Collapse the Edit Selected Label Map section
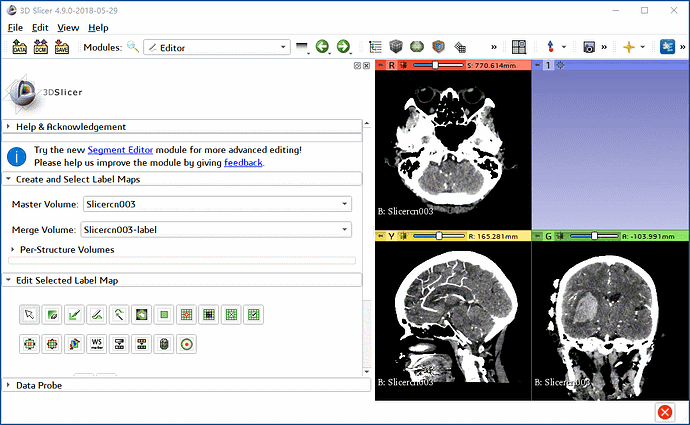690x425 pixels. [182, 280]
